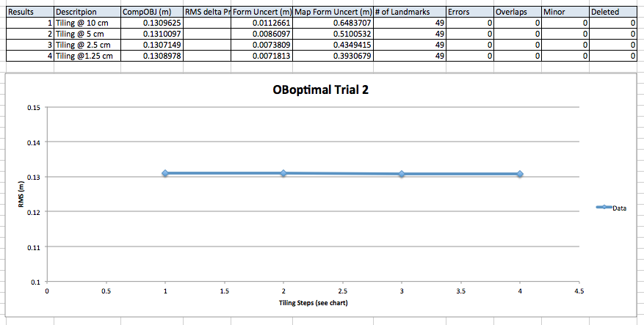Select the data marker at tiling step 4
The height and width of the screenshot is (325, 644).
520,174
